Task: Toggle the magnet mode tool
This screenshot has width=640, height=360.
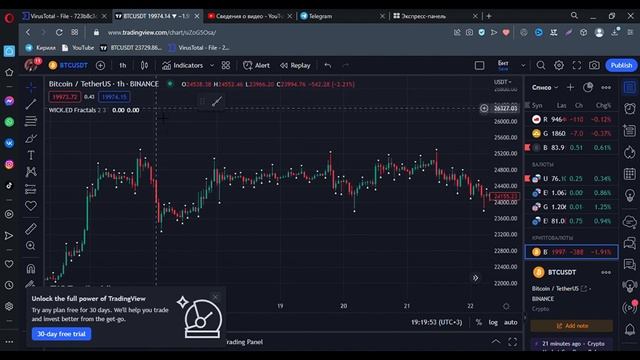Action: coord(31,269)
